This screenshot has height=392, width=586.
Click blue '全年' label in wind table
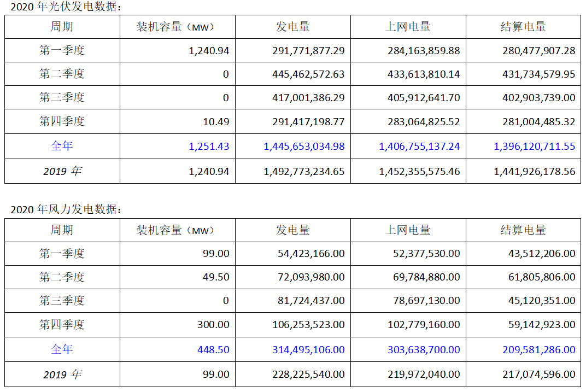point(62,349)
